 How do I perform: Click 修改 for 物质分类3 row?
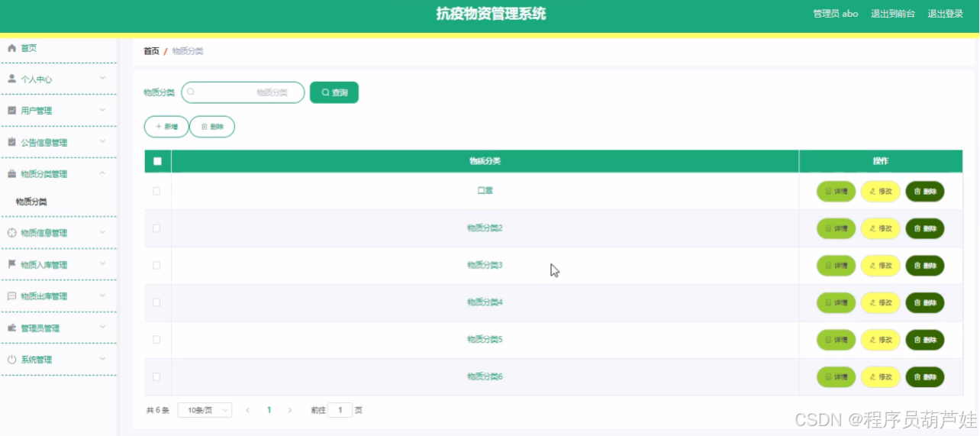(881, 266)
